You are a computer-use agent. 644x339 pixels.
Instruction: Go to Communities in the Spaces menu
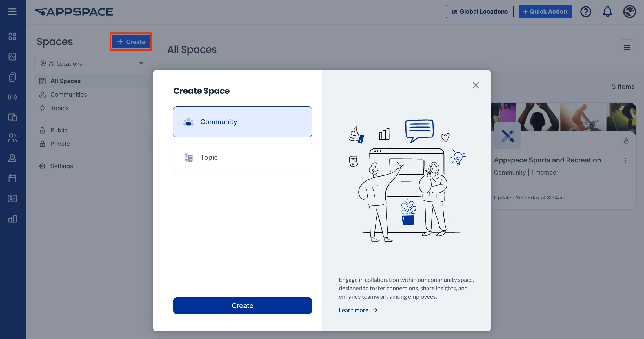click(x=68, y=95)
